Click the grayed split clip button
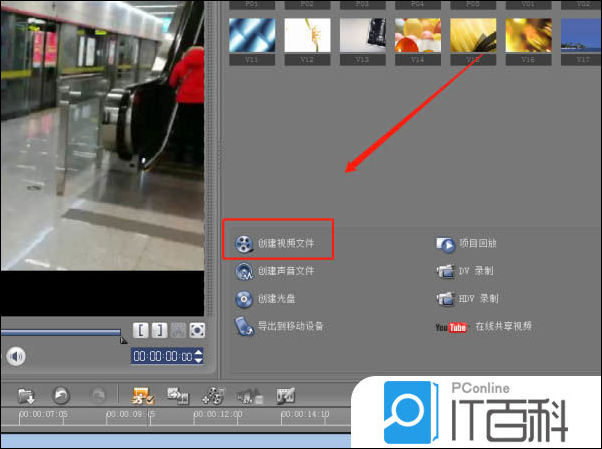 tap(178, 330)
